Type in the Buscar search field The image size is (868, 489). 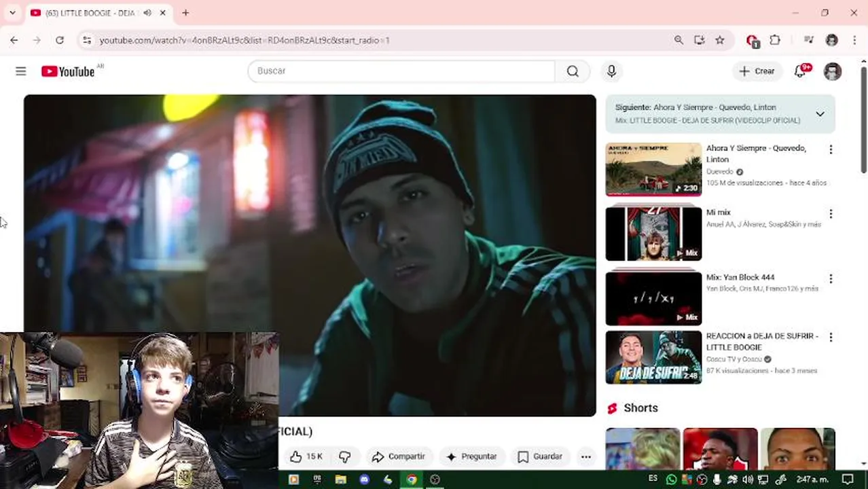pos(401,71)
